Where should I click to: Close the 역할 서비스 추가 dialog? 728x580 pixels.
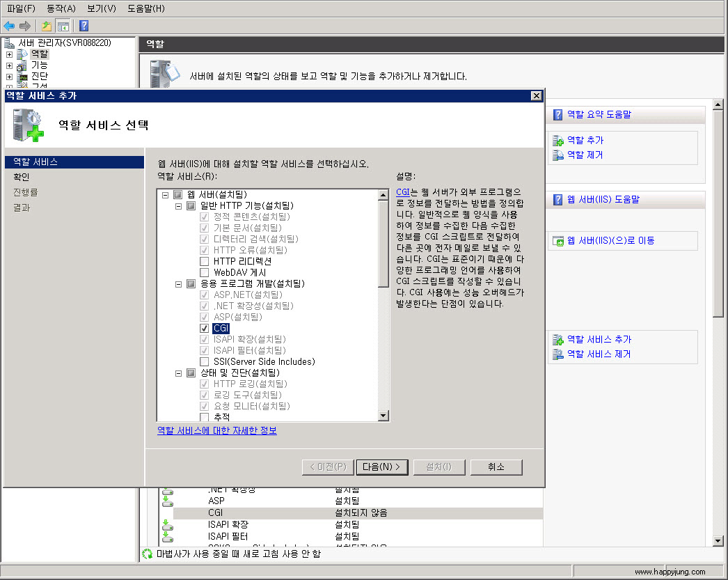pyautogui.click(x=536, y=95)
